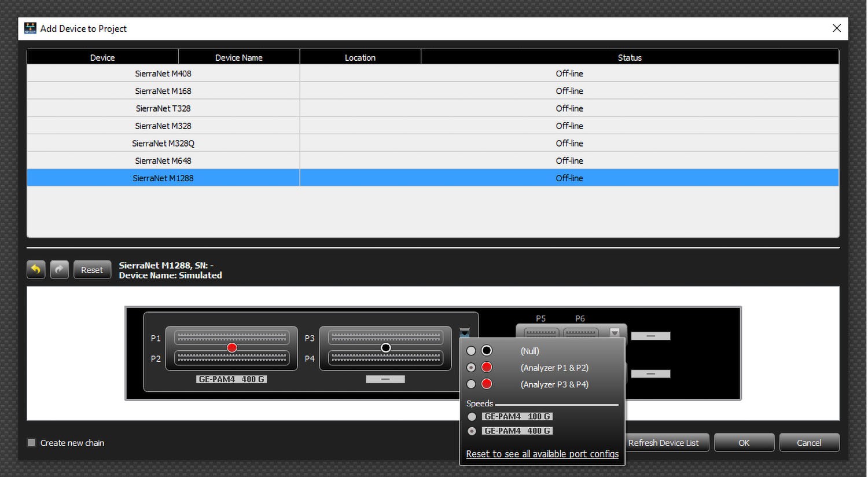The height and width of the screenshot is (477, 868).
Task: Collapse the P3/P4 port config dropdown arrow
Action: [465, 332]
